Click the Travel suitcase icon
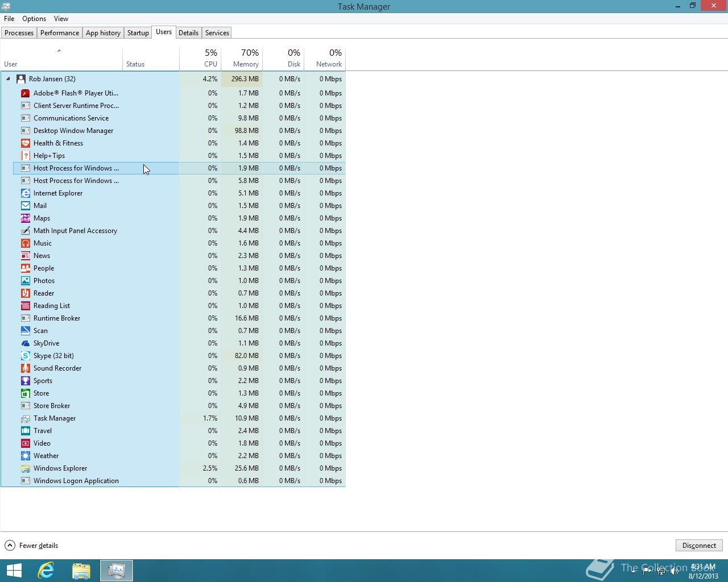The height and width of the screenshot is (582, 728). point(25,431)
